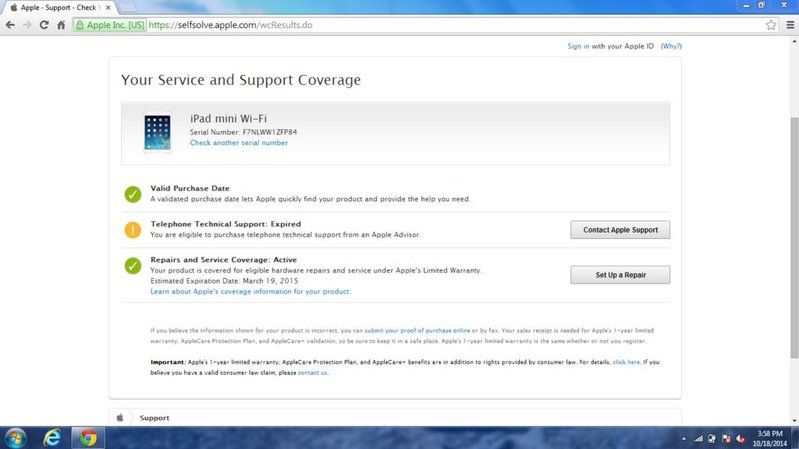Follow the 'click here' consumer law link
799x449 pixels.
626,362
